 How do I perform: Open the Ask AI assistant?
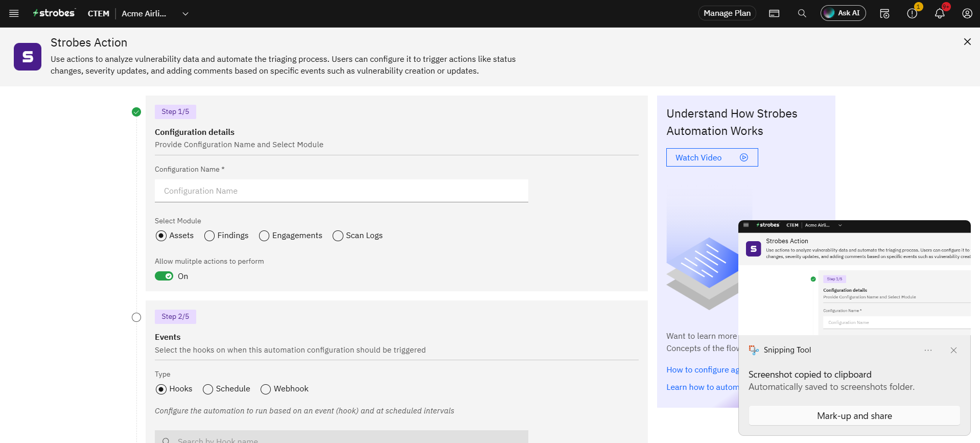843,13
